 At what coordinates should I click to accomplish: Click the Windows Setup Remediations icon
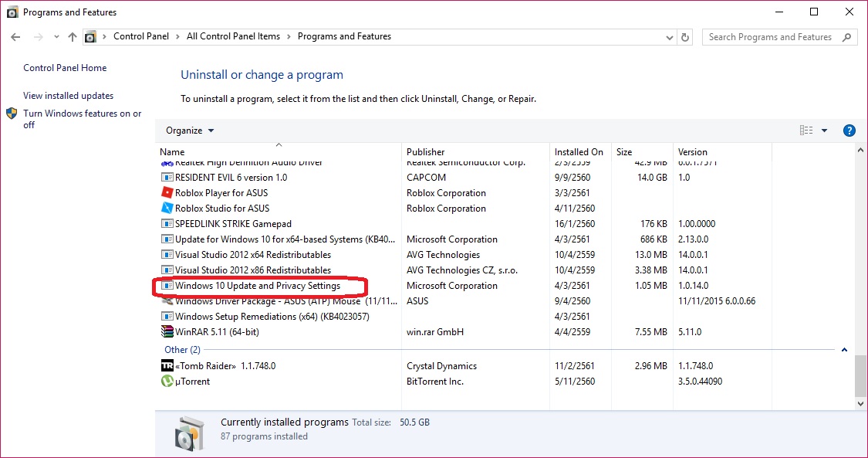point(167,317)
